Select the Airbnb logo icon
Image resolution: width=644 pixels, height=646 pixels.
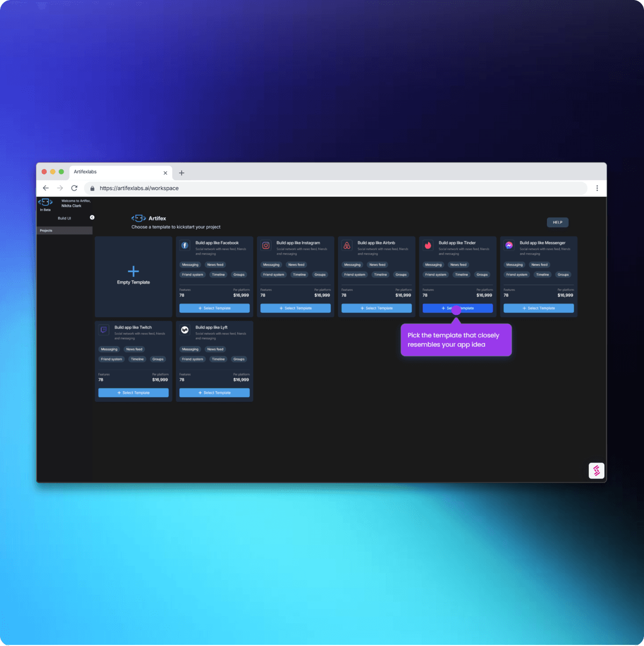tap(347, 245)
